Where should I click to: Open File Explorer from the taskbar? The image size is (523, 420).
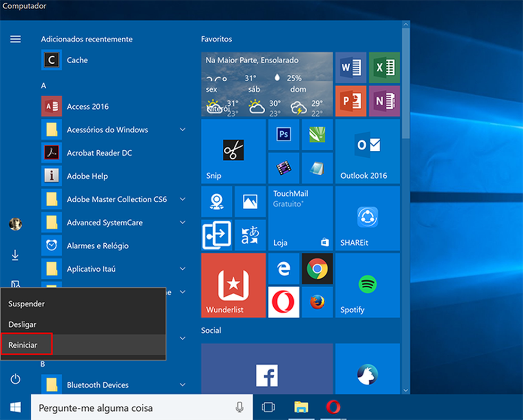click(301, 407)
